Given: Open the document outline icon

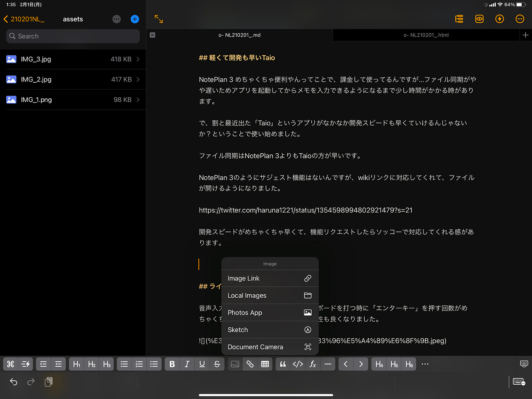Looking at the screenshot, I should [459, 19].
